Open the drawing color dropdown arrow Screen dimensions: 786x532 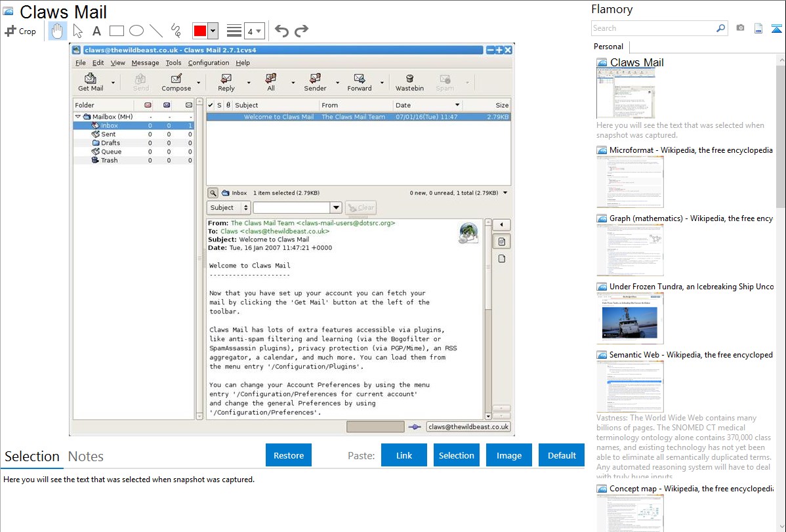coord(213,31)
